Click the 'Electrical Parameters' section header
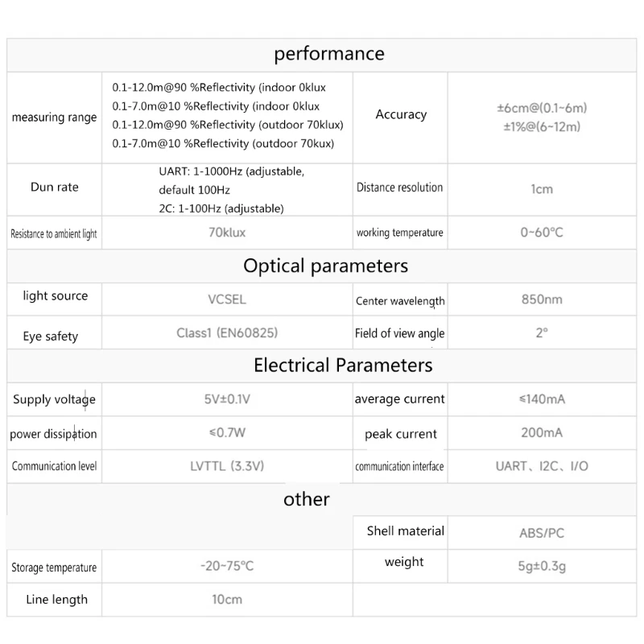 [343, 365]
